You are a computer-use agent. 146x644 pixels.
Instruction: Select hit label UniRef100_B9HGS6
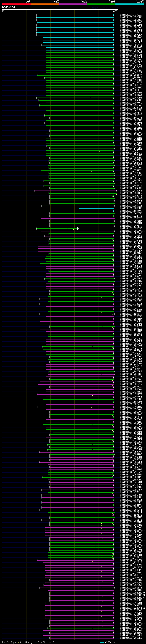pyautogui.click(x=131, y=228)
